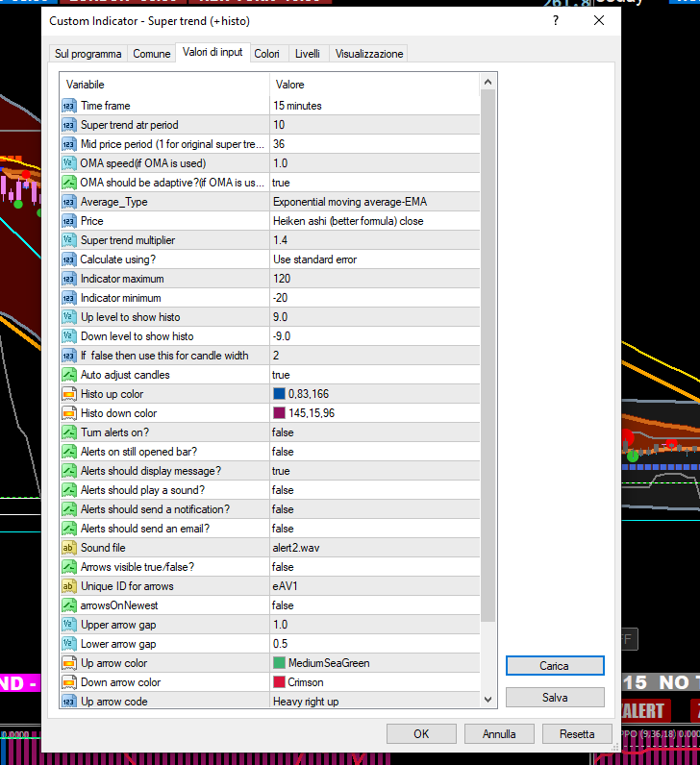Viewport: 700px width, 765px height.
Task: Click the green Up arrow color swatch
Action: tap(279, 663)
